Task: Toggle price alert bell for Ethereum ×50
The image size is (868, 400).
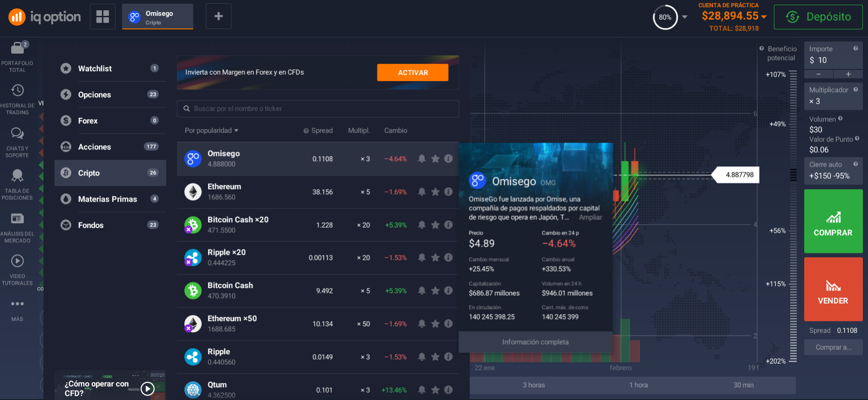Action: pyautogui.click(x=422, y=324)
